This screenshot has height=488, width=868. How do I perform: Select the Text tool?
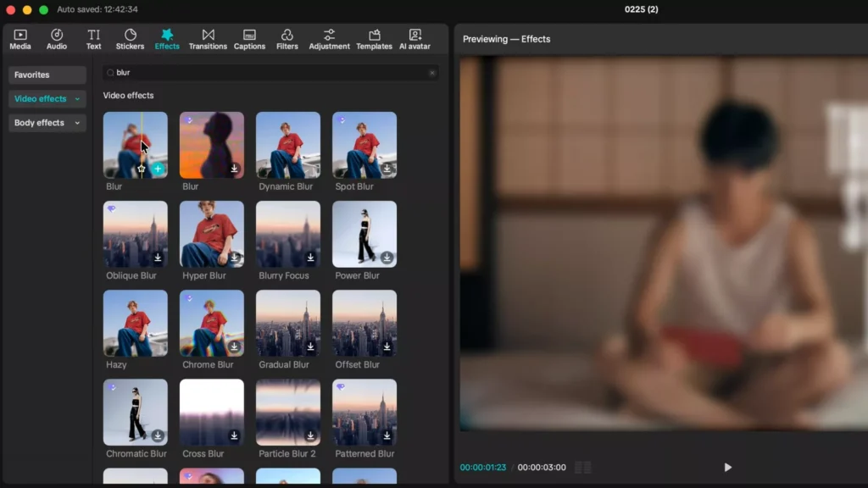pos(93,38)
